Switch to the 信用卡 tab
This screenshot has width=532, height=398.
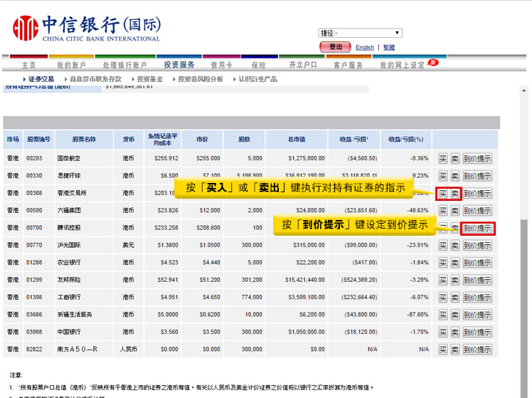223,65
